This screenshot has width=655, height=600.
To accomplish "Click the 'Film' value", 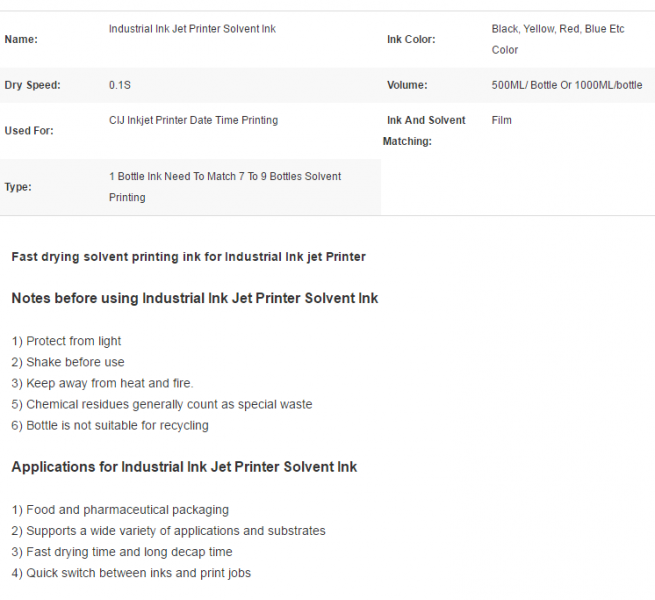I will click(x=501, y=120).
